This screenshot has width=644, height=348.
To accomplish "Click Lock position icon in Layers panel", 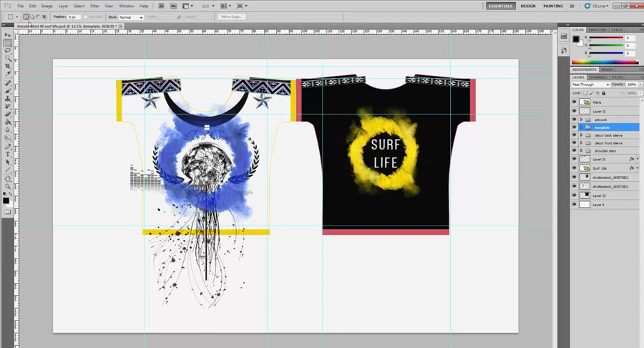I will (x=597, y=93).
